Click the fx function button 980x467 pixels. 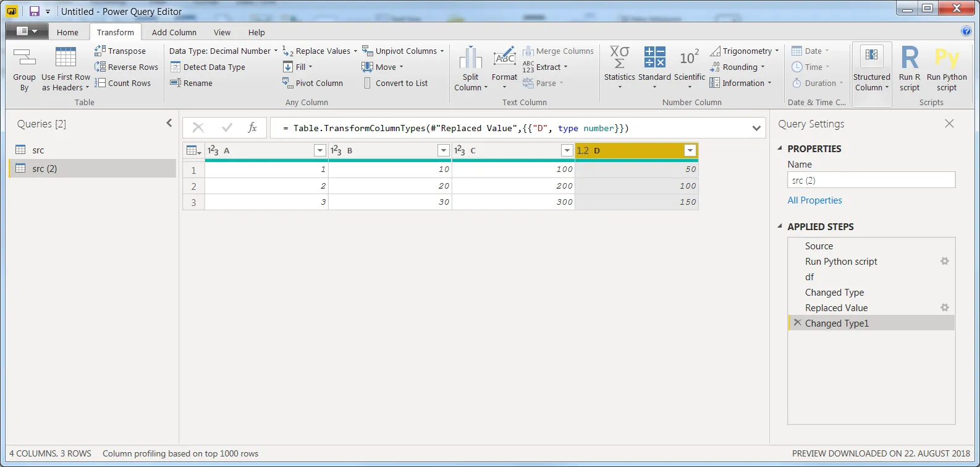coord(252,127)
